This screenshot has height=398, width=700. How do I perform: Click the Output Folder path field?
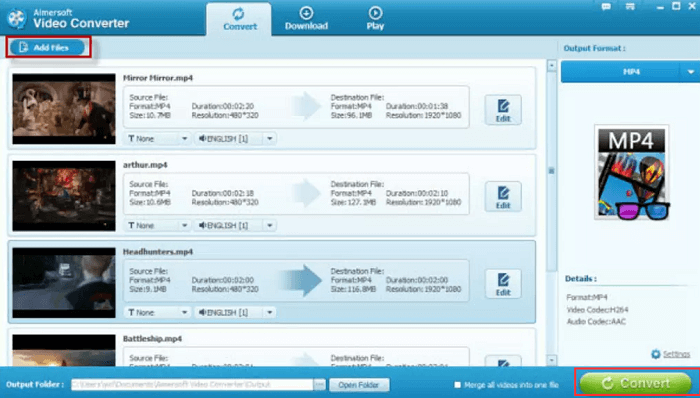192,385
